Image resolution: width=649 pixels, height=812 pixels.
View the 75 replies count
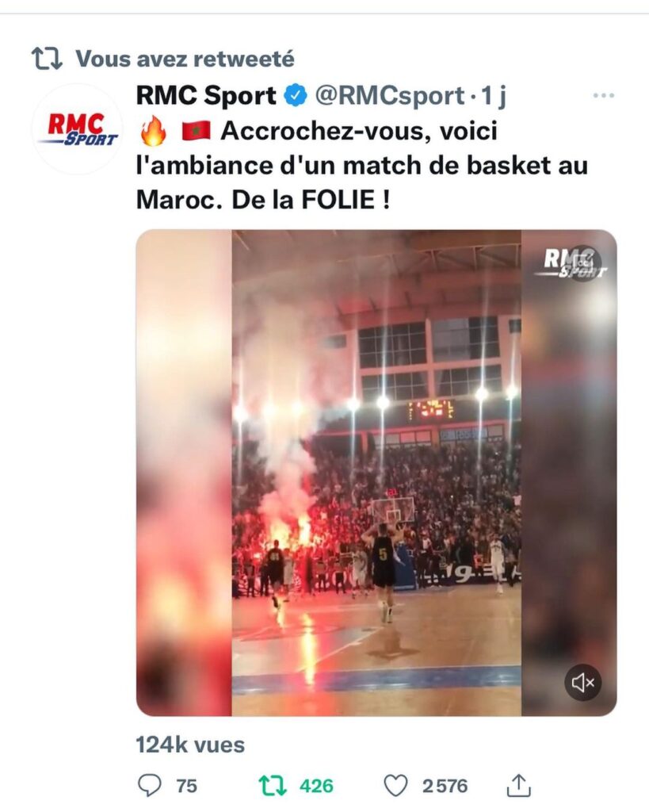[x=187, y=786]
